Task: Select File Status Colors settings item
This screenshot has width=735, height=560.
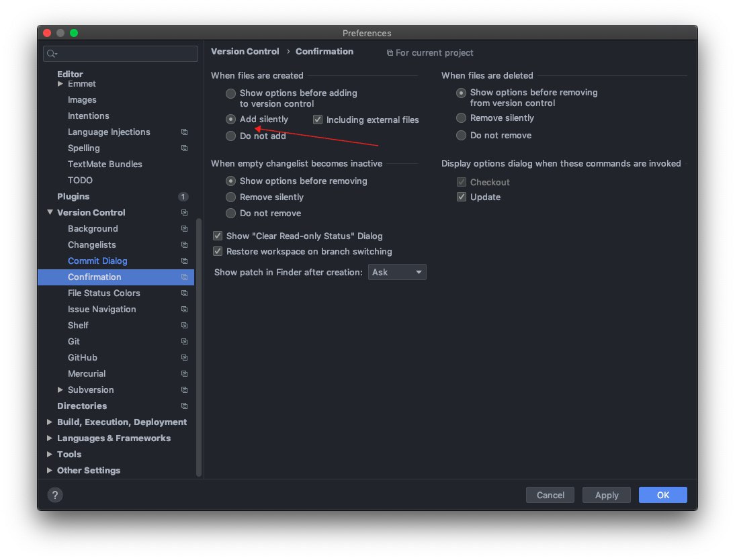Action: point(103,293)
